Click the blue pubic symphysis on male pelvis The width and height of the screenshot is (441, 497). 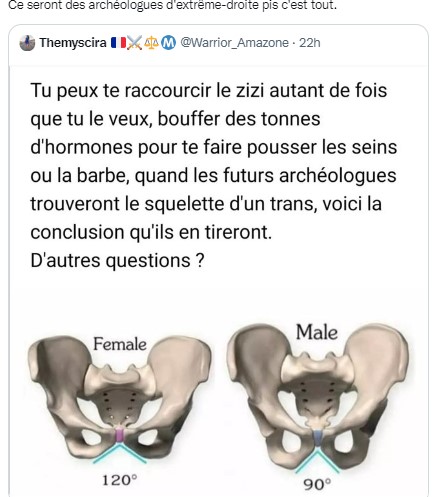(318, 438)
